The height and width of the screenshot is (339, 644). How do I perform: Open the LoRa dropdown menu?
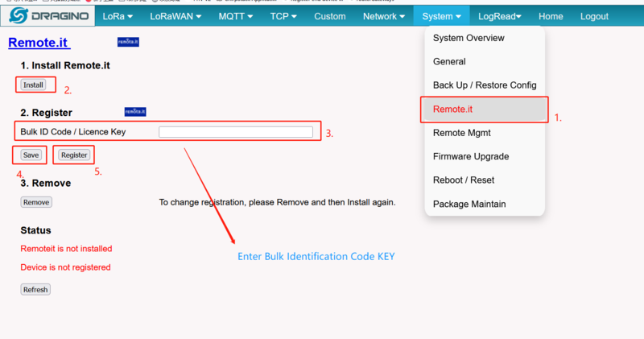(118, 16)
